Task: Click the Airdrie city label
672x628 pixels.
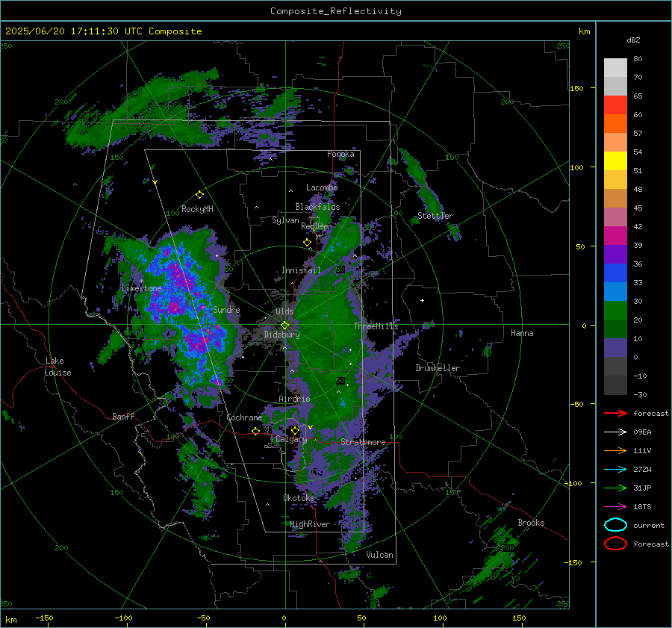Action: point(294,399)
